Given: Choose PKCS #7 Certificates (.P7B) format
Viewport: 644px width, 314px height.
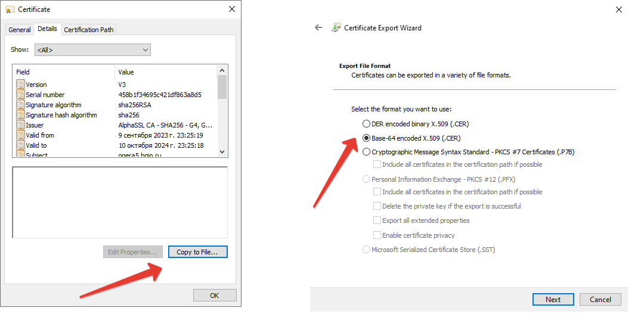Looking at the screenshot, I should (366, 152).
